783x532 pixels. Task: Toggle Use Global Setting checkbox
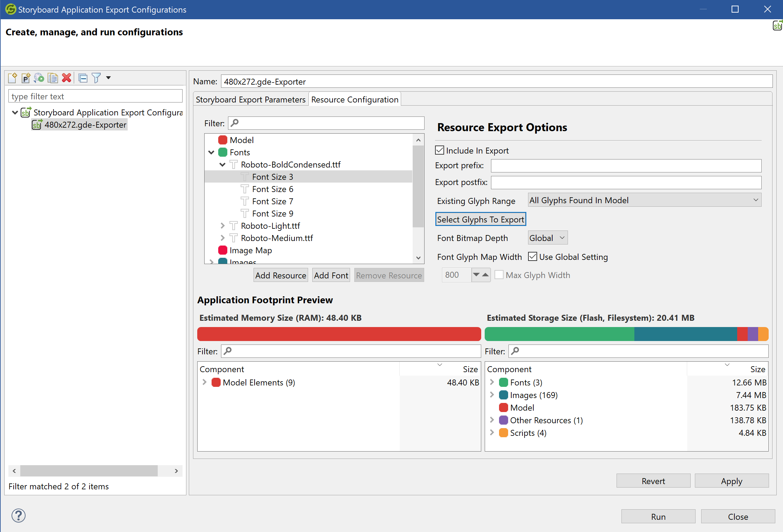[x=533, y=257]
